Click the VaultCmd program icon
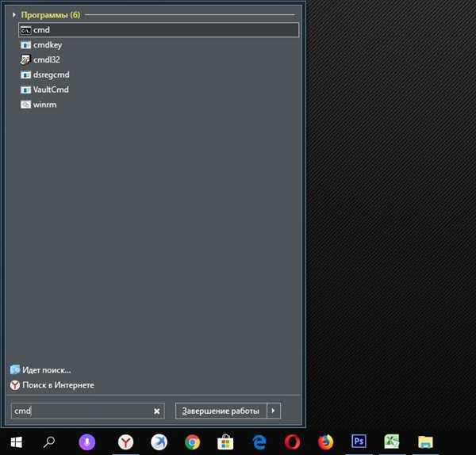Image resolution: width=476 pixels, height=455 pixels. 25,90
